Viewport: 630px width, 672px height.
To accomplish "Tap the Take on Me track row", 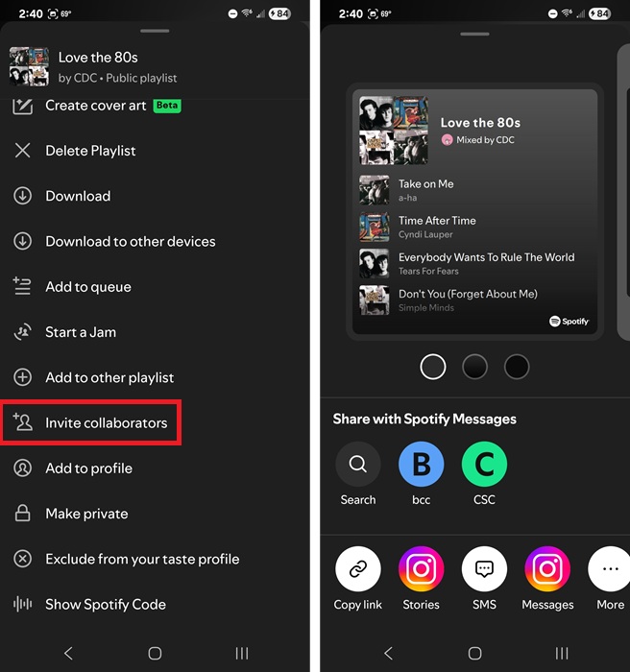I will click(x=474, y=190).
